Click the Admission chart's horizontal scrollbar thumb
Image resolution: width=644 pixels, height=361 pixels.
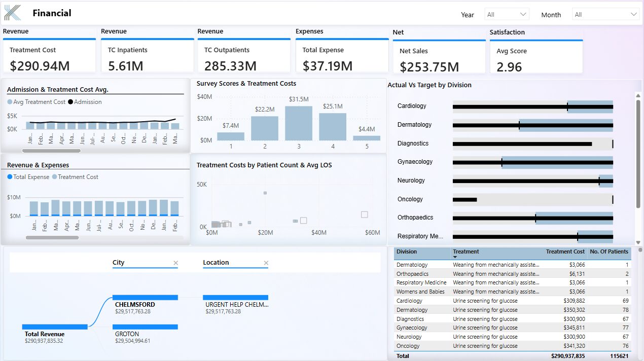51,151
